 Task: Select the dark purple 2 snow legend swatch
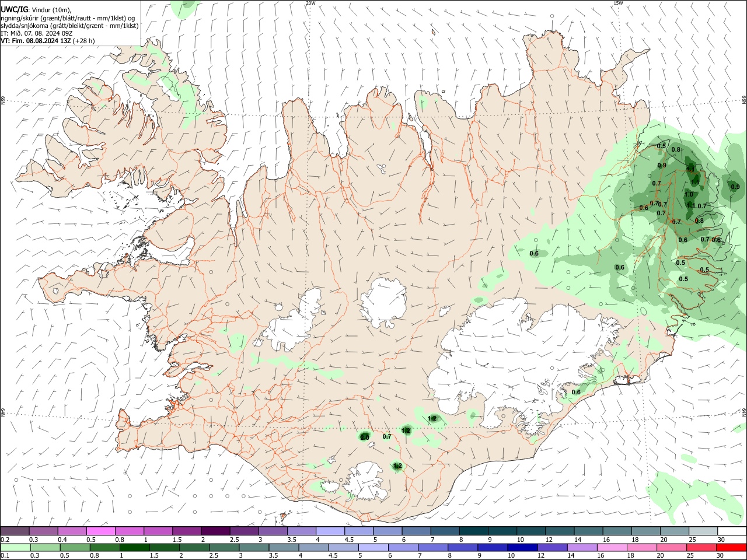click(x=215, y=531)
